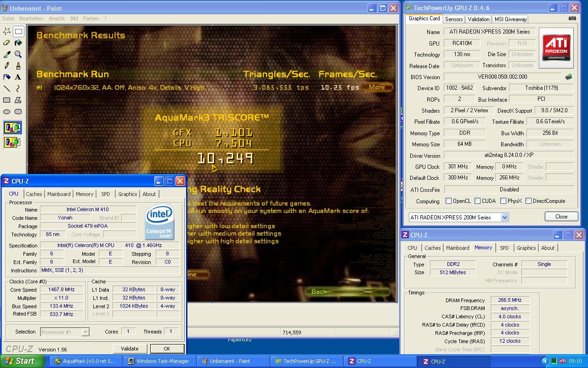This screenshot has width=588, height=368.
Task: Expand hidden system tray icons arrow
Action: 545,361
